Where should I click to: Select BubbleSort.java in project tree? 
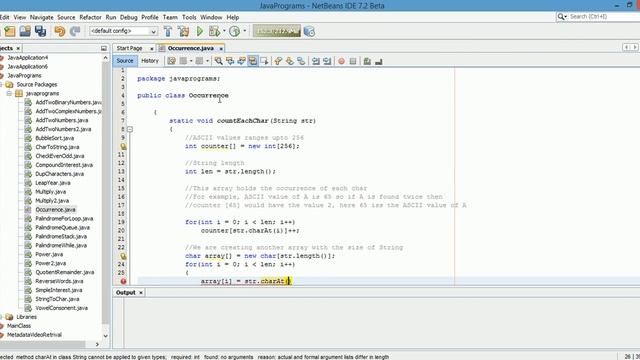pos(54,138)
